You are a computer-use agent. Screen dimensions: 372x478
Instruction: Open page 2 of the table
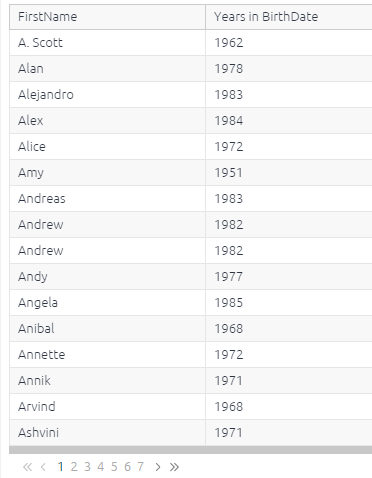pyautogui.click(x=74, y=467)
